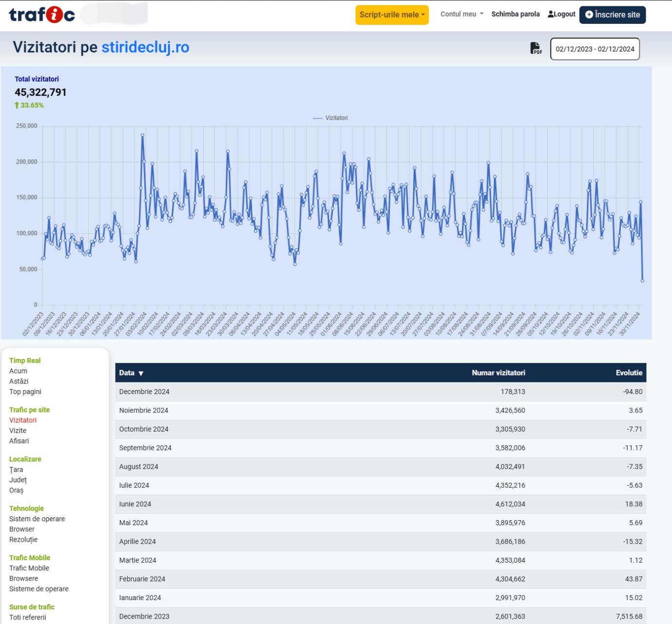Viewport: 672px width, 624px height.
Task: Open Top pagini in sidebar
Action: 25,392
